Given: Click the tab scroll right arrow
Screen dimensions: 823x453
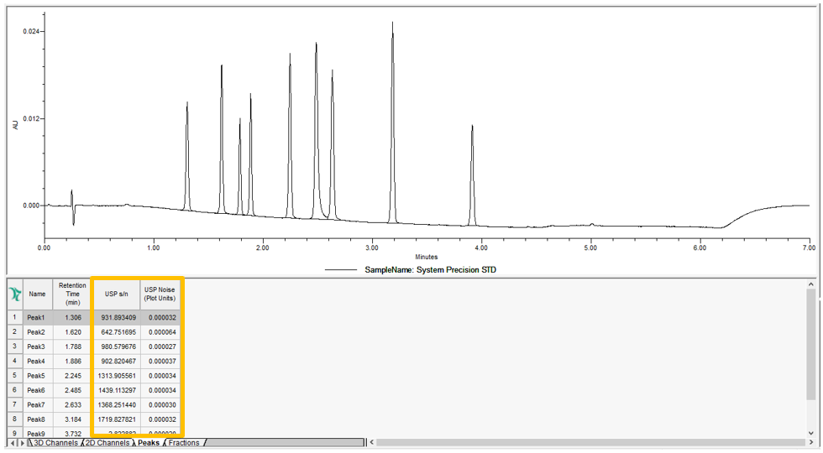Looking at the screenshot, I should point(23,443).
